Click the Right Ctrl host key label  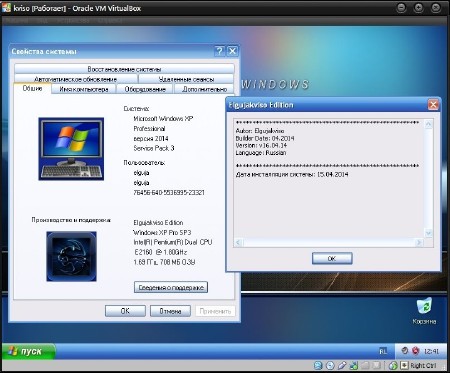click(x=423, y=366)
